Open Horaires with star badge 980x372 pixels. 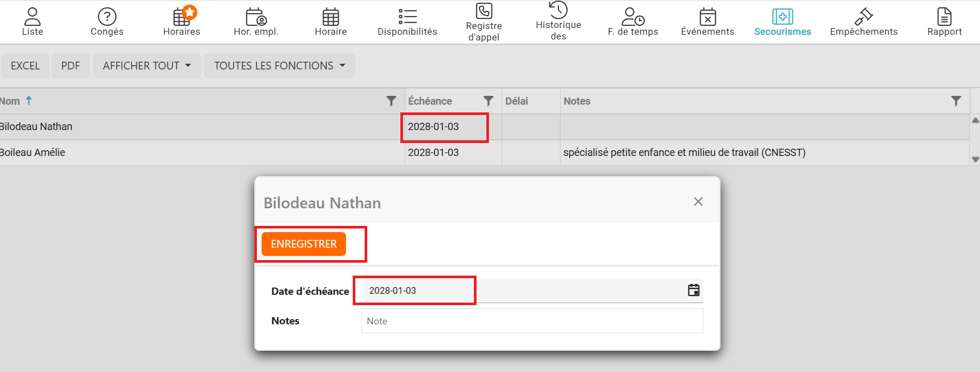point(181,22)
